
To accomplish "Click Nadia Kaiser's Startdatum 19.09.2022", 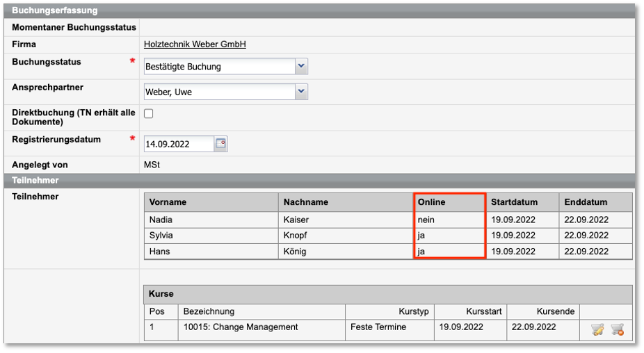I will (x=513, y=220).
